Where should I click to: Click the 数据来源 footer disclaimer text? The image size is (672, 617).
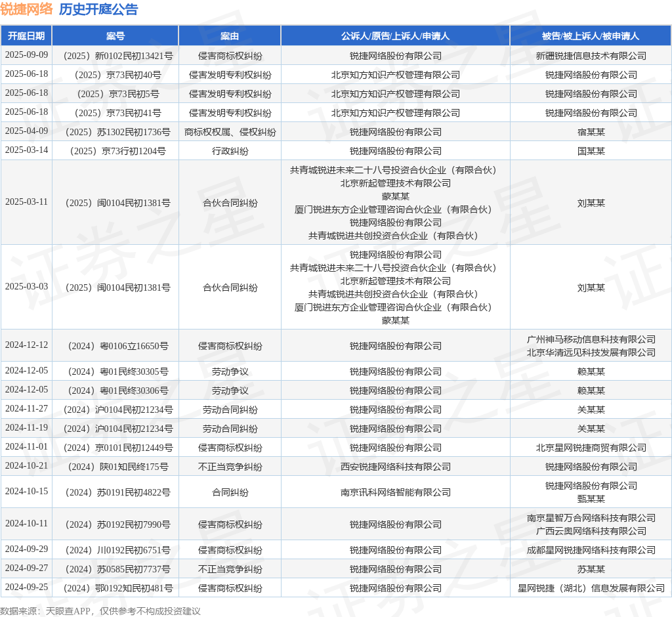pos(100,610)
